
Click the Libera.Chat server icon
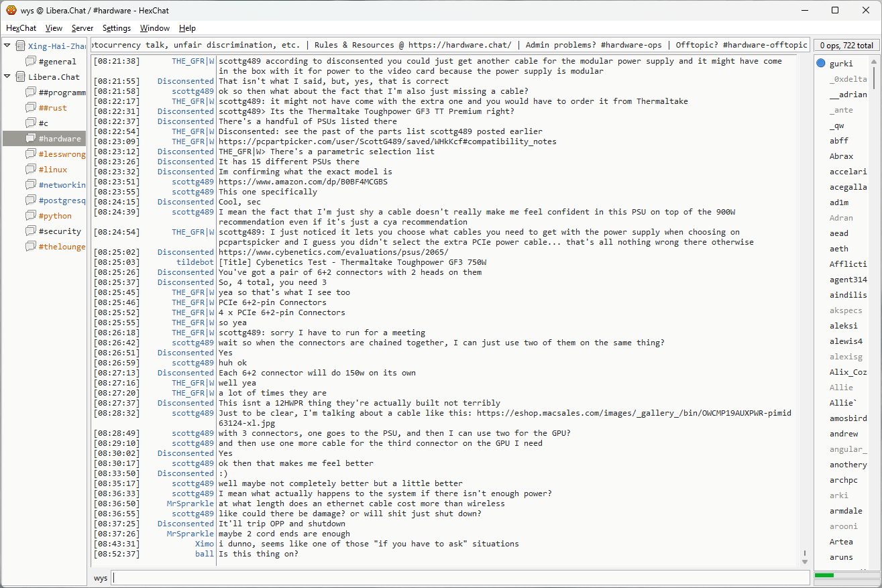click(x=20, y=77)
